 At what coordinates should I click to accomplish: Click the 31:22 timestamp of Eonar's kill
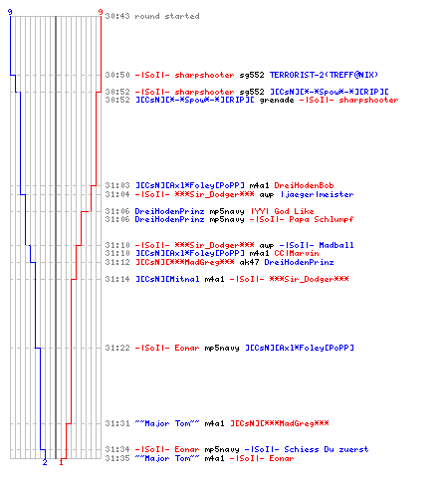[x=117, y=348]
